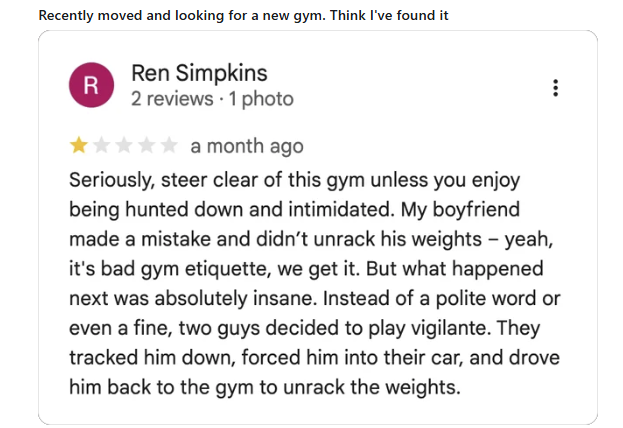This screenshot has height=428, width=623.
Task: Click the gold first rating star
Action: click(x=78, y=146)
